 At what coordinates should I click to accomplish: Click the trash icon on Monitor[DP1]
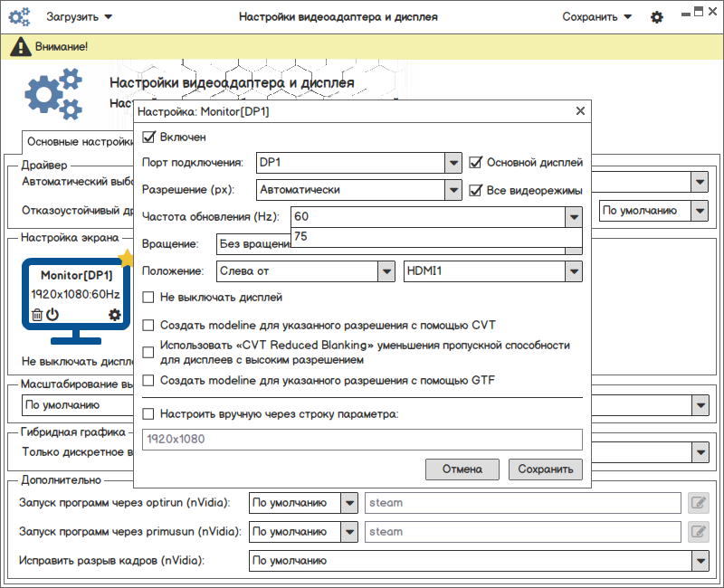(37, 315)
